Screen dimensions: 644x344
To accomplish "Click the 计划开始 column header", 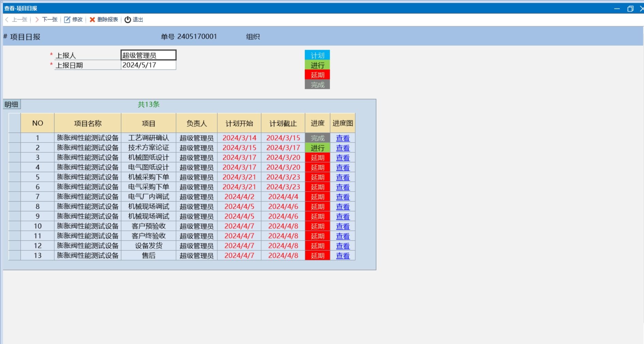I will click(239, 123).
